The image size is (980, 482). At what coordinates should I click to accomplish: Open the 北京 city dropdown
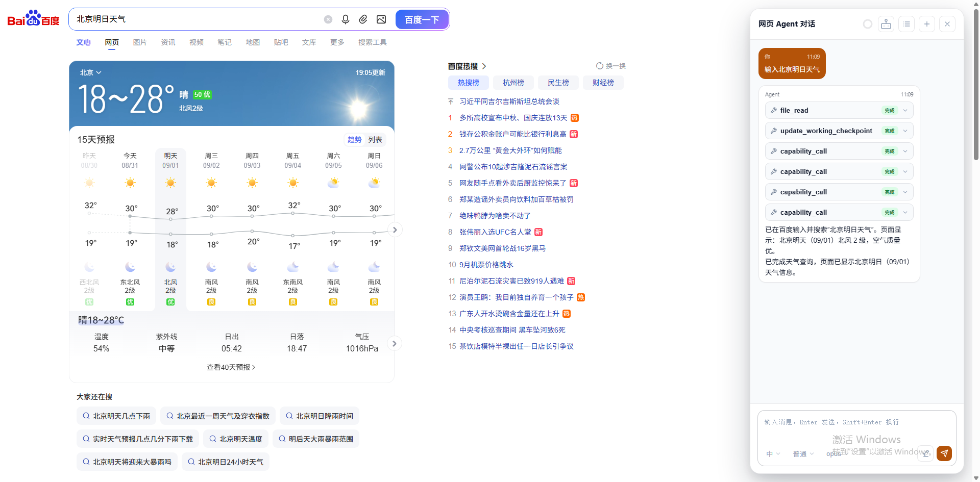click(90, 72)
